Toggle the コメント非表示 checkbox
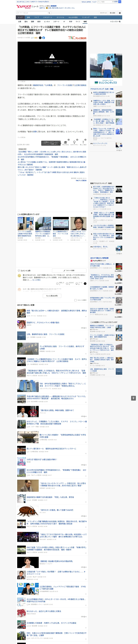The height and width of the screenshot is (644, 138). [75, 300]
